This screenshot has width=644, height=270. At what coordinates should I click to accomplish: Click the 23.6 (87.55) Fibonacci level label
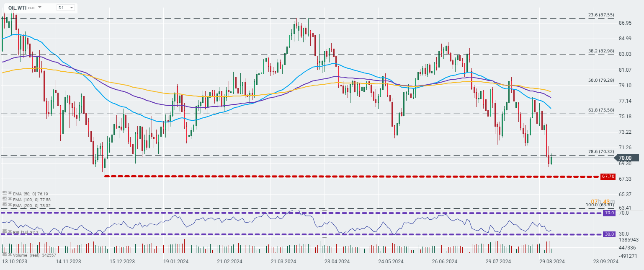tap(601, 15)
